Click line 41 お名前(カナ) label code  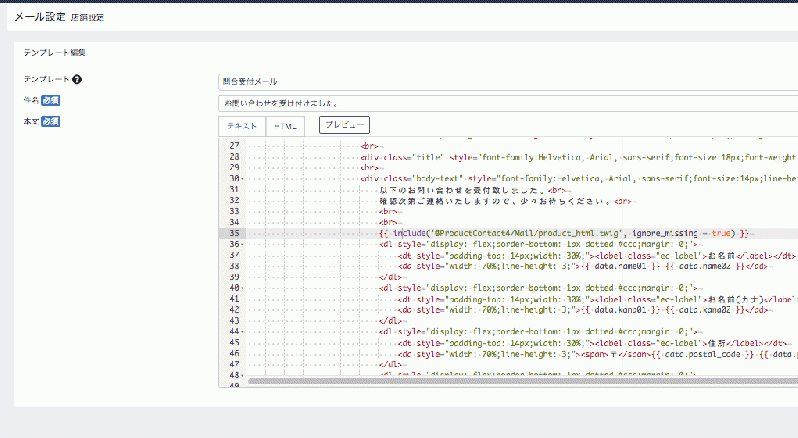coord(597,299)
